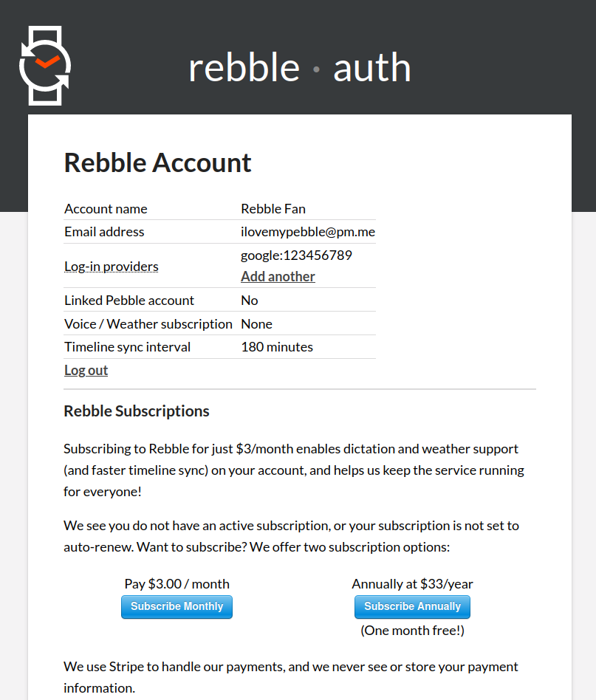Click the Voice / Weather subscription label

pos(148,324)
